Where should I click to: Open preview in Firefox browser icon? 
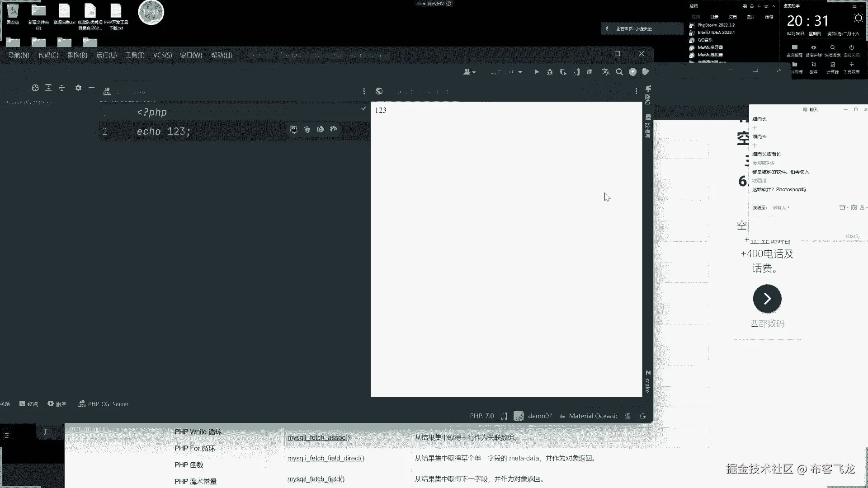click(320, 130)
